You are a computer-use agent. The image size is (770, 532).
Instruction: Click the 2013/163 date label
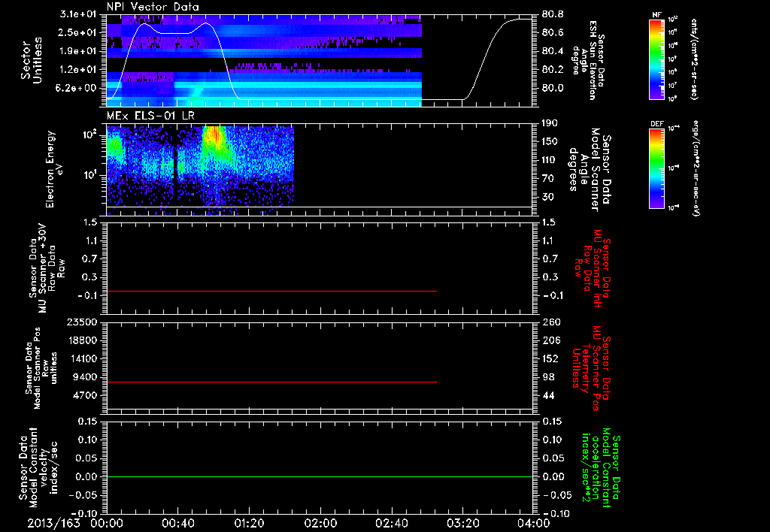point(53,523)
